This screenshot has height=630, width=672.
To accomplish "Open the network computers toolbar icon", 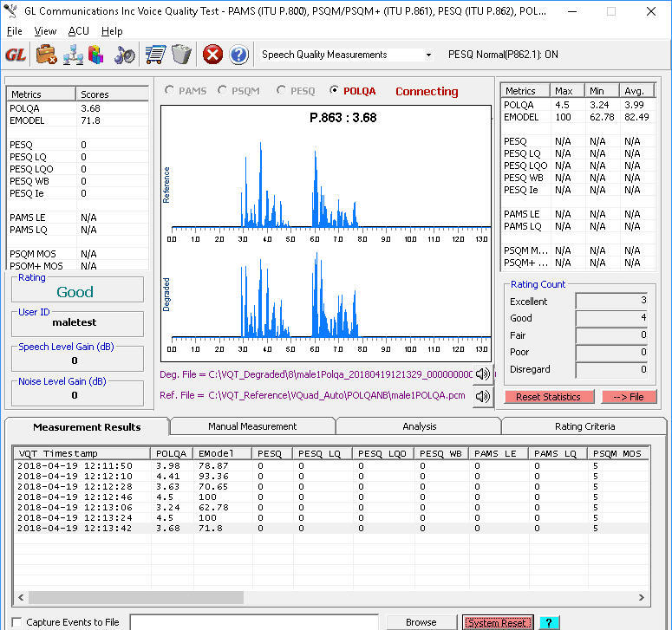I will pos(74,55).
